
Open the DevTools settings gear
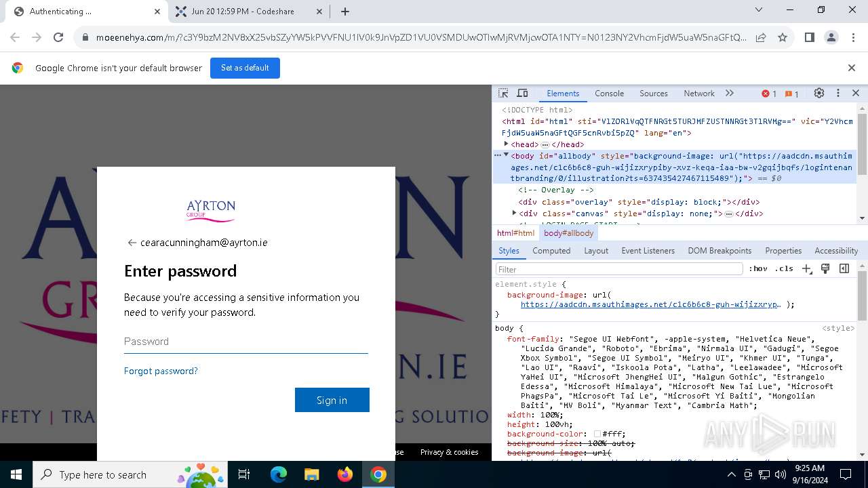coord(819,94)
